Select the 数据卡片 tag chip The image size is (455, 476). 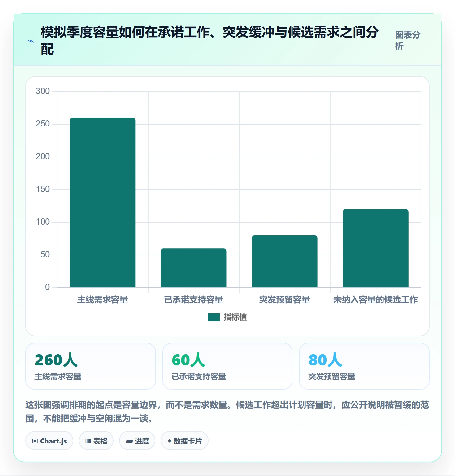tap(185, 441)
